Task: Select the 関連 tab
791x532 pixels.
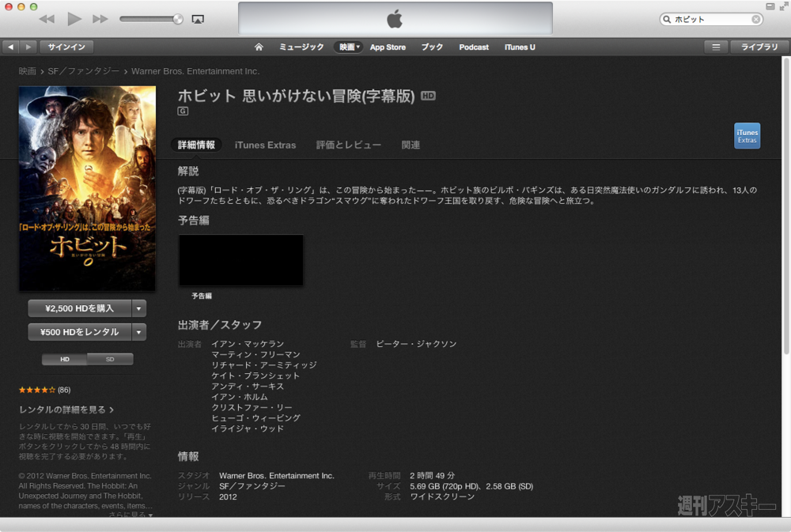Action: (x=411, y=145)
